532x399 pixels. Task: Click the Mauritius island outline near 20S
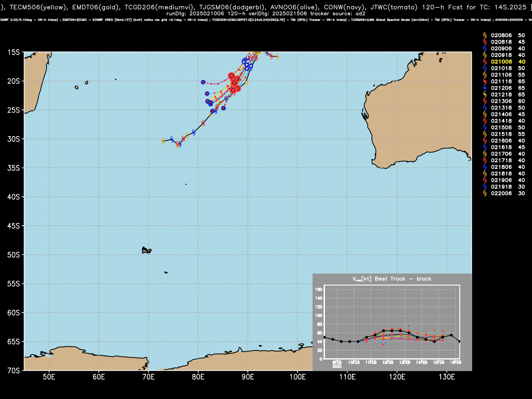[x=86, y=82]
